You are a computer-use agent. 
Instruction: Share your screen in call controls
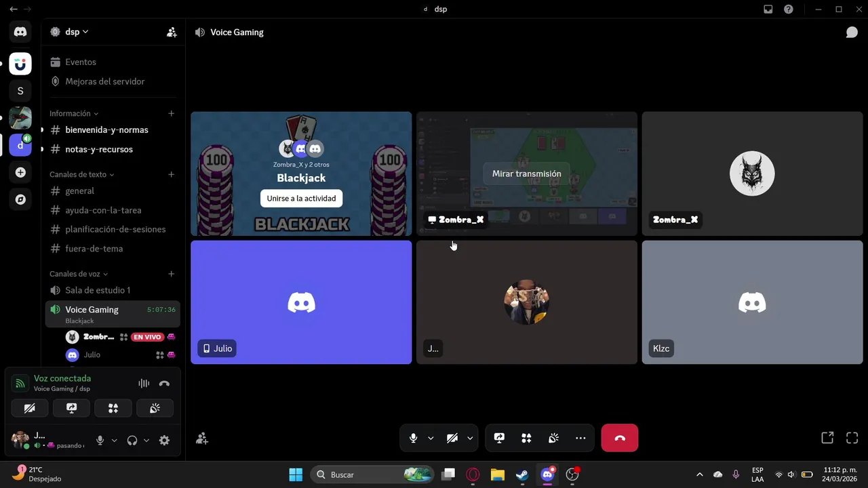[499, 438]
